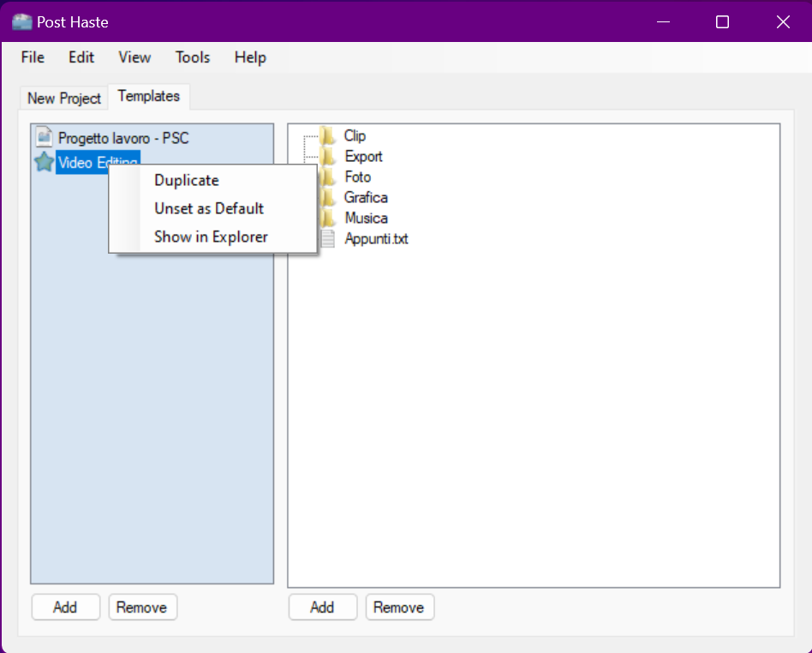Click the Post Haste app icon in title bar
This screenshot has height=653, width=812.
(21, 22)
